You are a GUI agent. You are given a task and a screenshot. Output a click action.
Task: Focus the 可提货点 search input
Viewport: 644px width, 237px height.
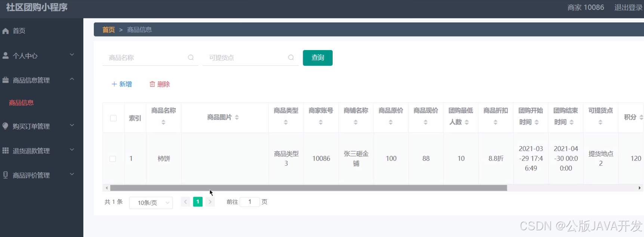point(250,58)
